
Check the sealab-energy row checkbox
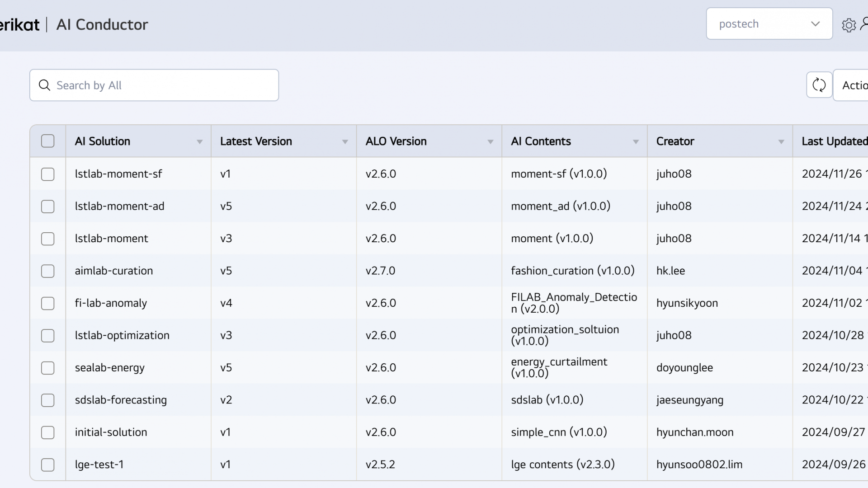pyautogui.click(x=47, y=368)
